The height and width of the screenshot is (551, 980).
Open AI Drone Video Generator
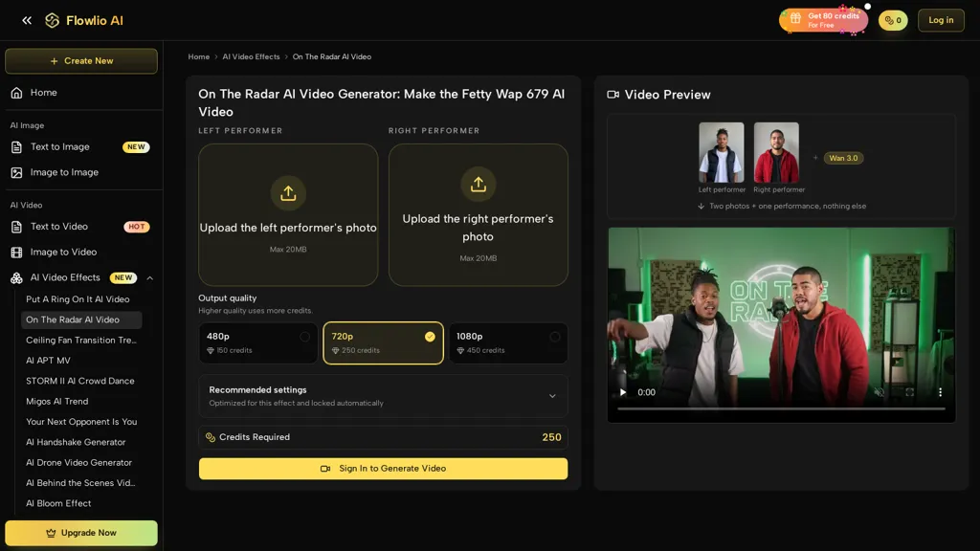[78, 463]
